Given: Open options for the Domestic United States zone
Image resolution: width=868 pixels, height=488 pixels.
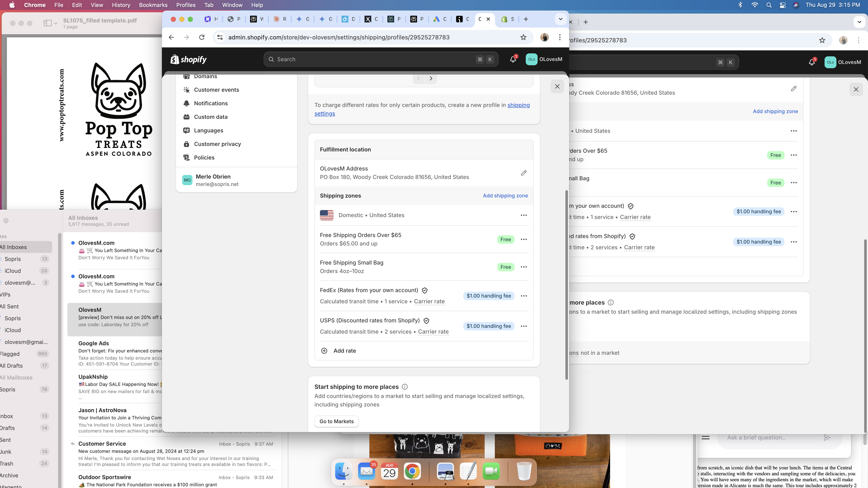Looking at the screenshot, I should [523, 215].
